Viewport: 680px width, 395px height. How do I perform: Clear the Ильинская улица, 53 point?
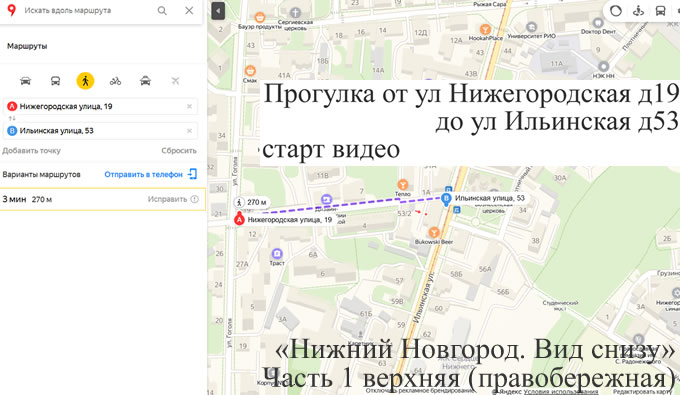tap(189, 131)
